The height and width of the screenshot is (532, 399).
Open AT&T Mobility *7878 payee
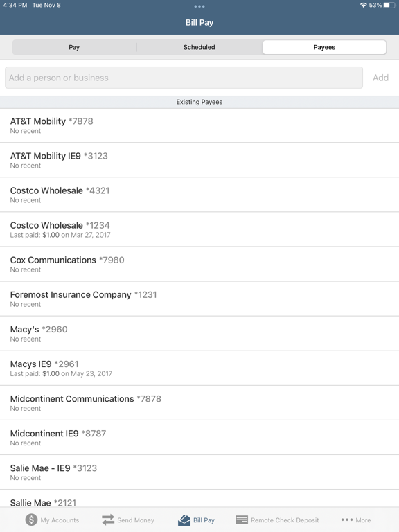[199, 125]
